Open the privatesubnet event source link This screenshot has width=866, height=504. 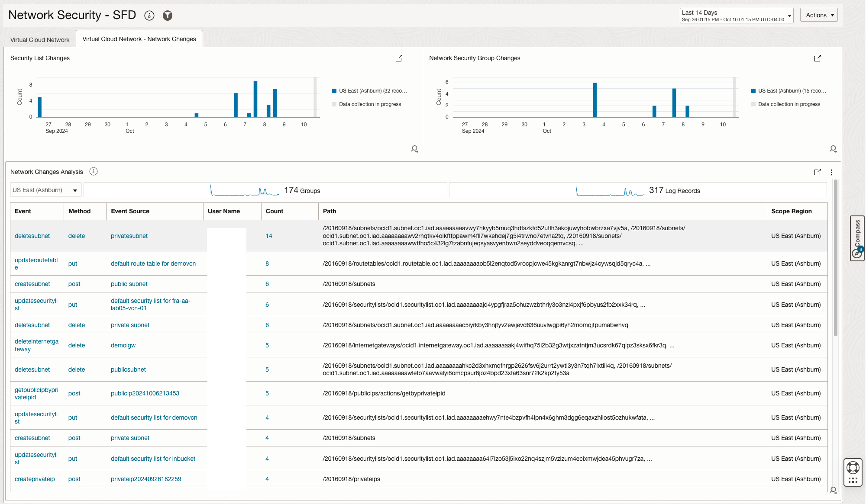coord(129,236)
